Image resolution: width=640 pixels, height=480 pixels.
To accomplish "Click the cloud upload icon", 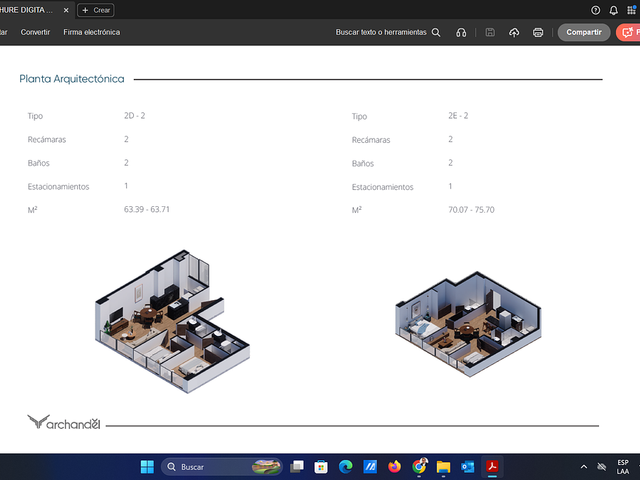I will pos(514,32).
